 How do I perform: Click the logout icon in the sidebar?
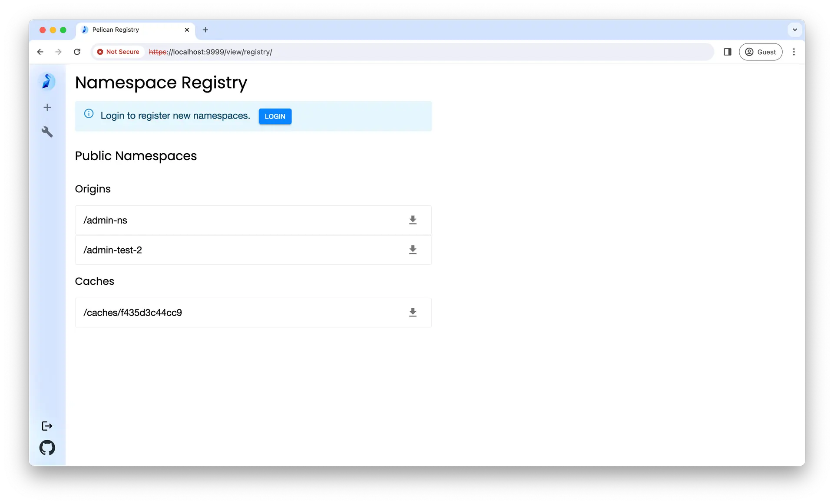[47, 426]
